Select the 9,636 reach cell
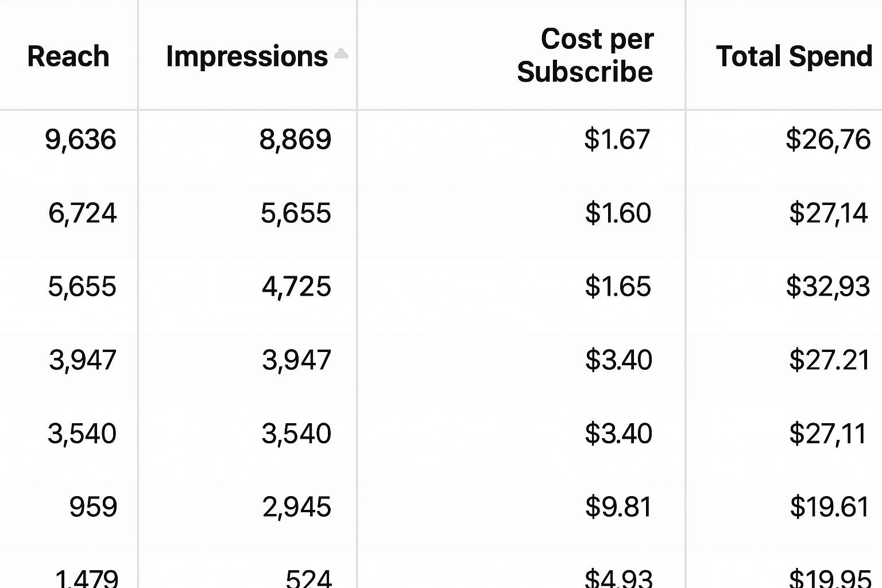The width and height of the screenshot is (882, 588). (80, 140)
